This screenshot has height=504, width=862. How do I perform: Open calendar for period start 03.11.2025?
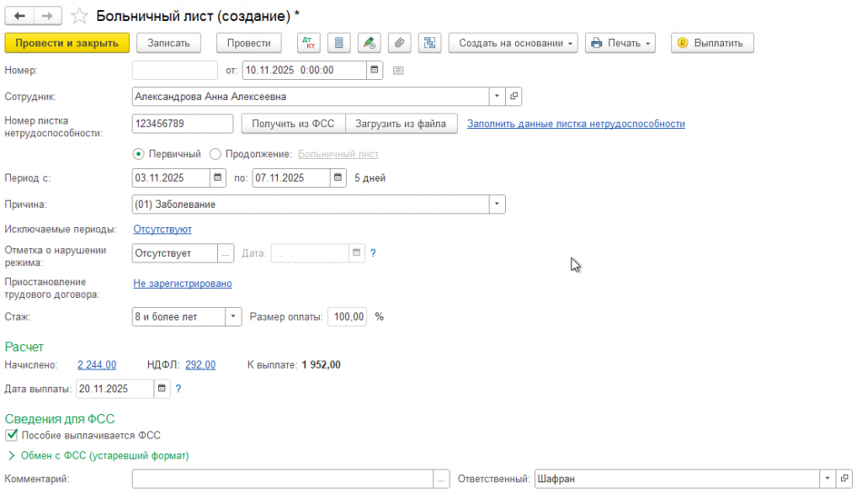[218, 178]
